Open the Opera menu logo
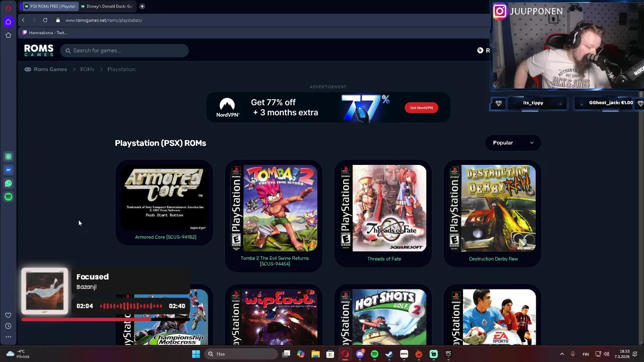644x362 pixels. (8, 8)
